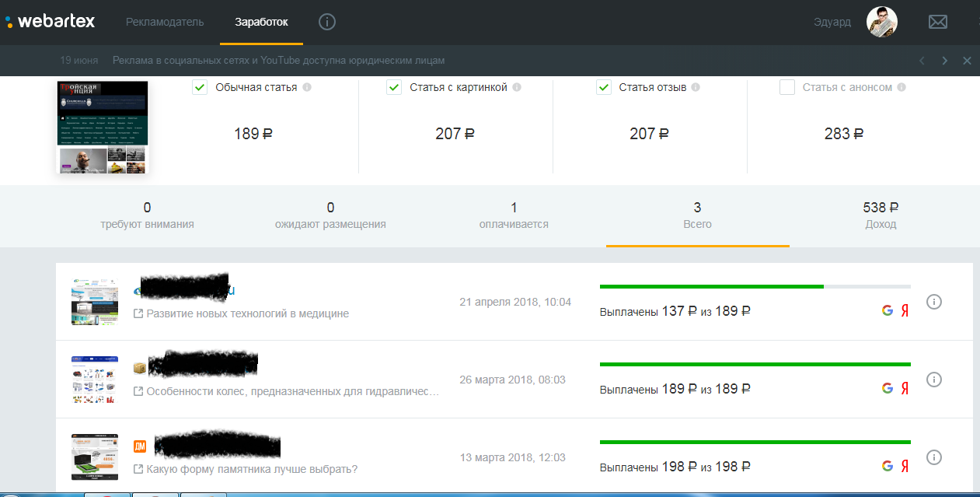Click info icon on 26 марта row

point(934,380)
